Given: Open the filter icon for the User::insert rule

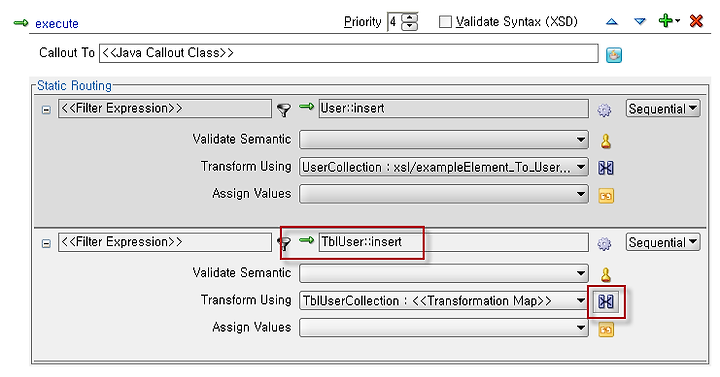Looking at the screenshot, I should (x=284, y=110).
